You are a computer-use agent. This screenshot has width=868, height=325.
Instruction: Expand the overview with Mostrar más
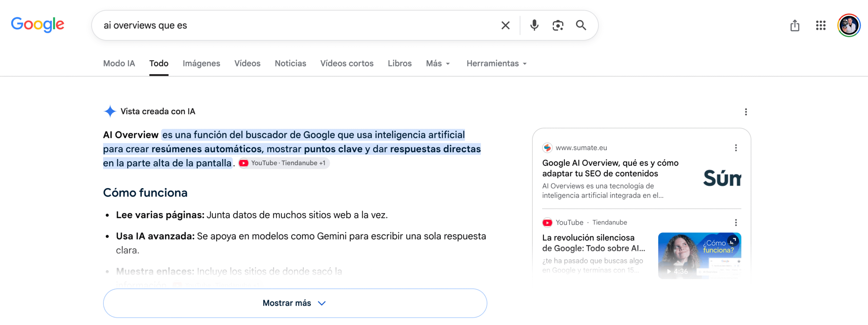(295, 303)
